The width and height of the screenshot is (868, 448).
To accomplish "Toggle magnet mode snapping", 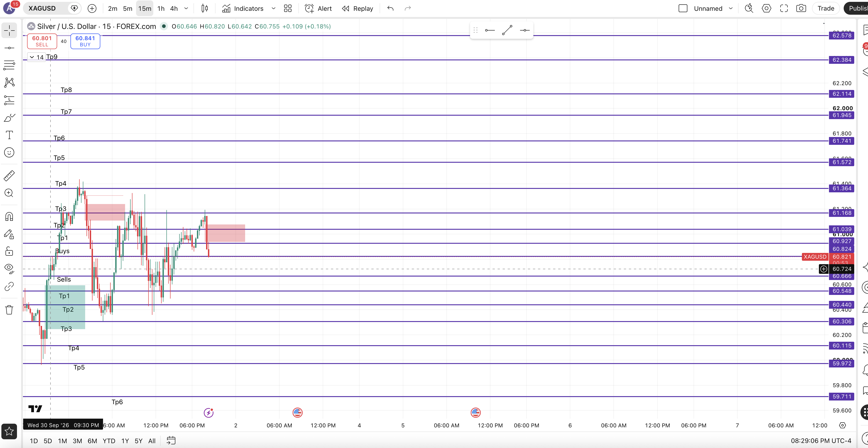I will [x=9, y=217].
